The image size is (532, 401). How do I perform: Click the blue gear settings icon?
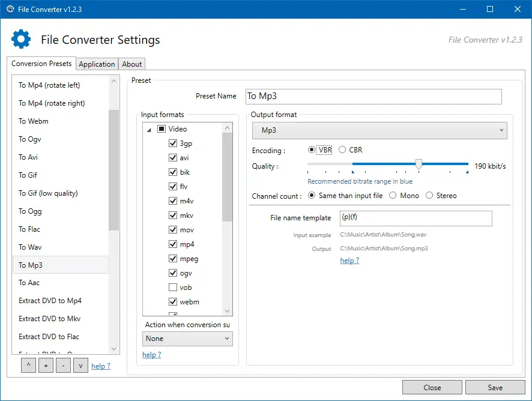(x=20, y=38)
